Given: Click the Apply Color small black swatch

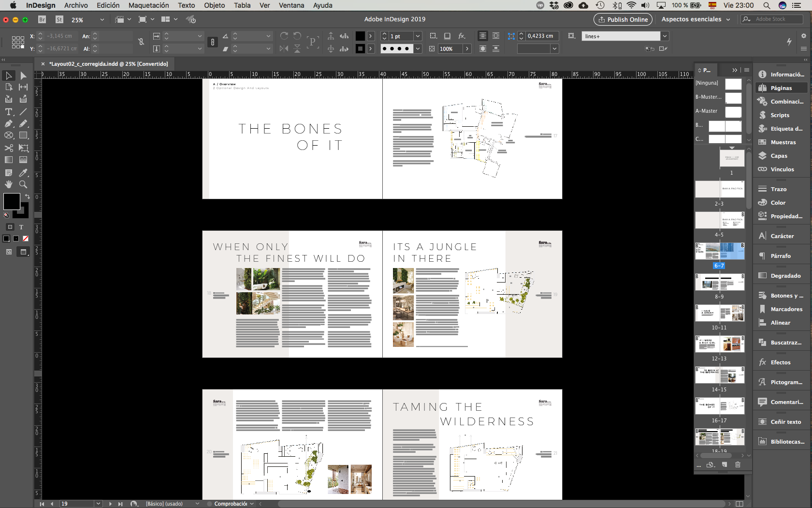Looking at the screenshot, I should (x=6, y=239).
